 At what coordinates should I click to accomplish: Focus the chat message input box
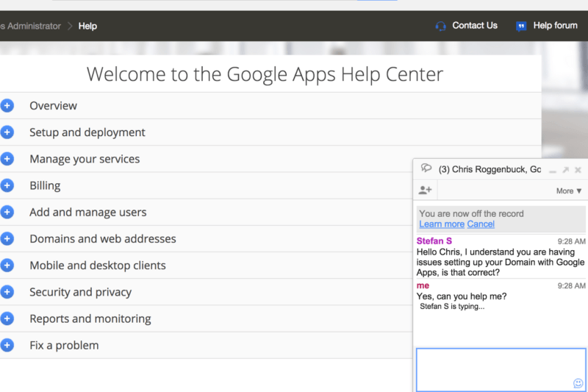click(x=501, y=370)
